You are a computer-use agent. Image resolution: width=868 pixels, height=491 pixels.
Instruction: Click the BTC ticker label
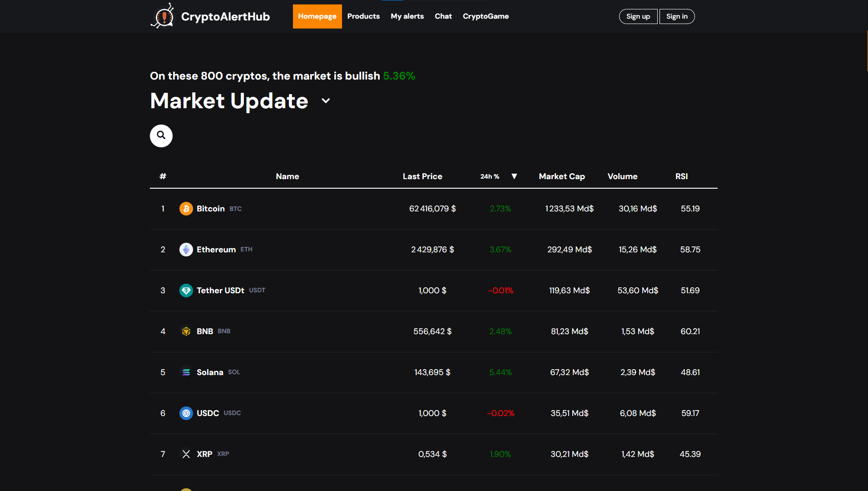click(x=235, y=209)
